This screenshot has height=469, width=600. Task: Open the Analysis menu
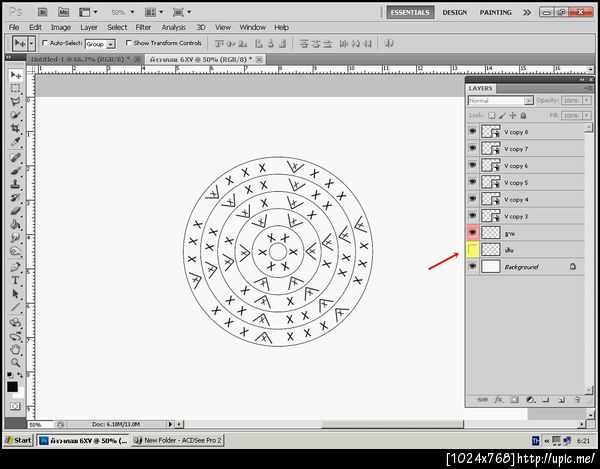pyautogui.click(x=173, y=27)
